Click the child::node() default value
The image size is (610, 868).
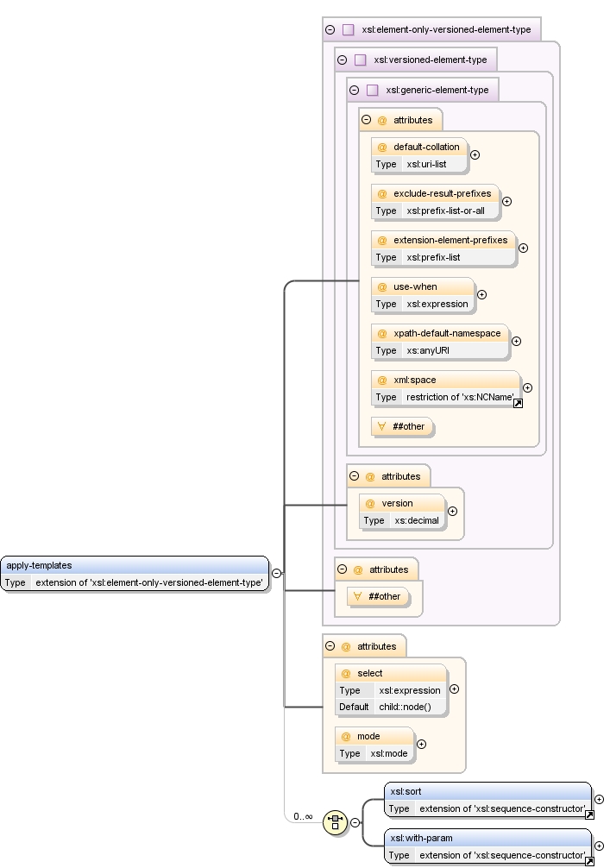tap(405, 707)
